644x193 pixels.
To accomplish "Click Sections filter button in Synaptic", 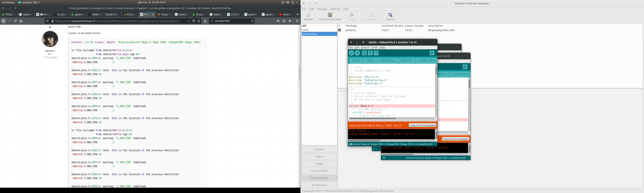I will coord(319,149).
